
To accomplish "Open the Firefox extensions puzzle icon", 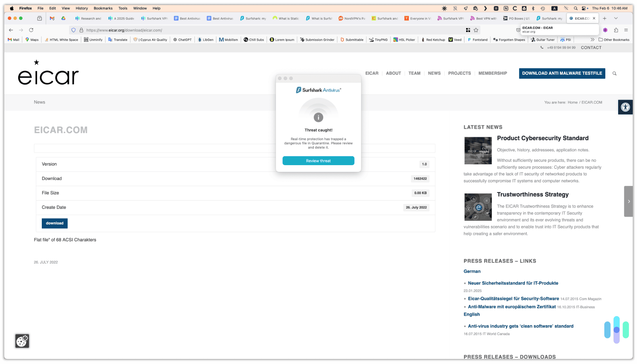I will (616, 30).
